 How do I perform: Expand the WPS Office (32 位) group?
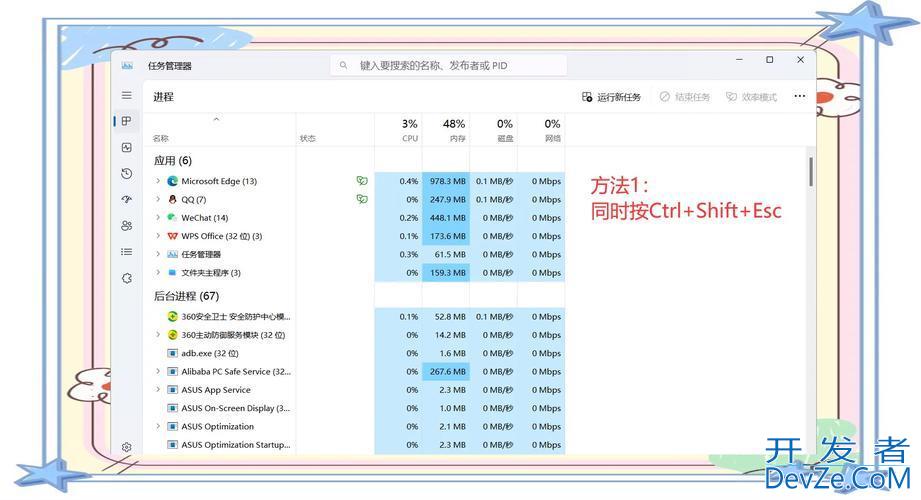tap(157, 236)
